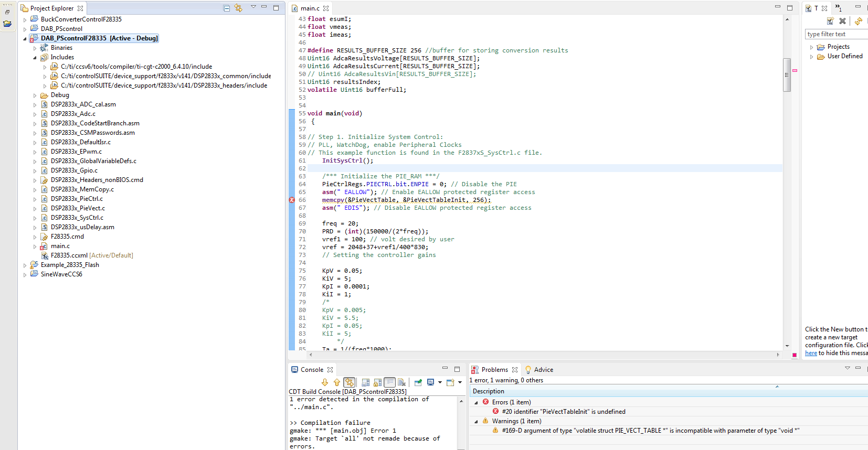Screen dimensions: 868x450
Task: Collapse all items in Project Explorer
Action: 227,8
